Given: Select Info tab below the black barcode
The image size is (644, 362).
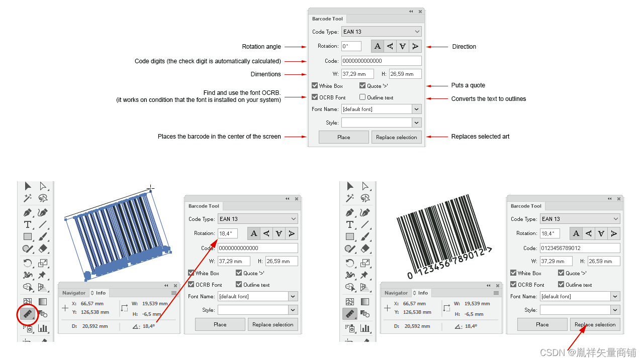Looking at the screenshot, I should (421, 293).
